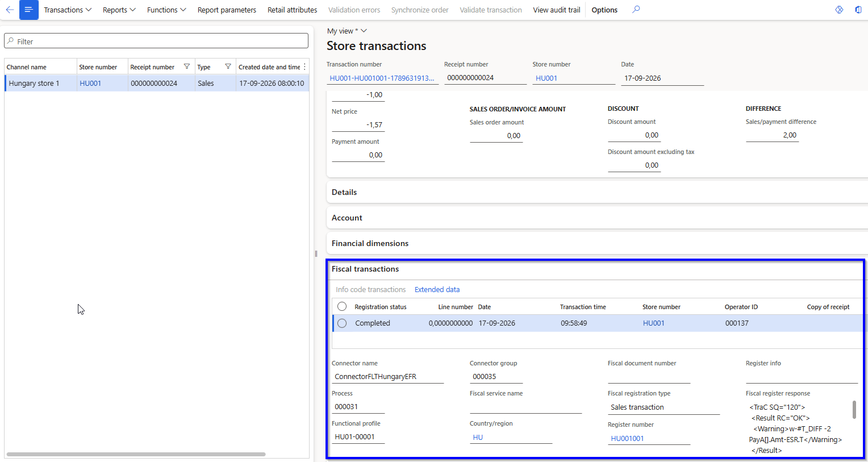
Task: Open the Reports menu
Action: coord(119,10)
